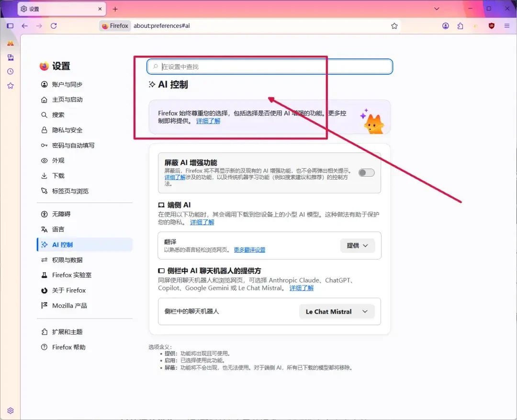Viewport: 517px width, 420px height.
Task: Close the 设置 tab
Action: coord(100,9)
